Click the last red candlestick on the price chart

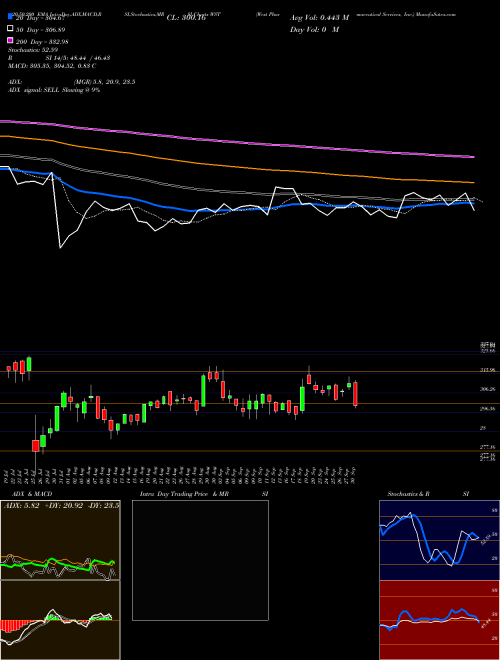355,394
